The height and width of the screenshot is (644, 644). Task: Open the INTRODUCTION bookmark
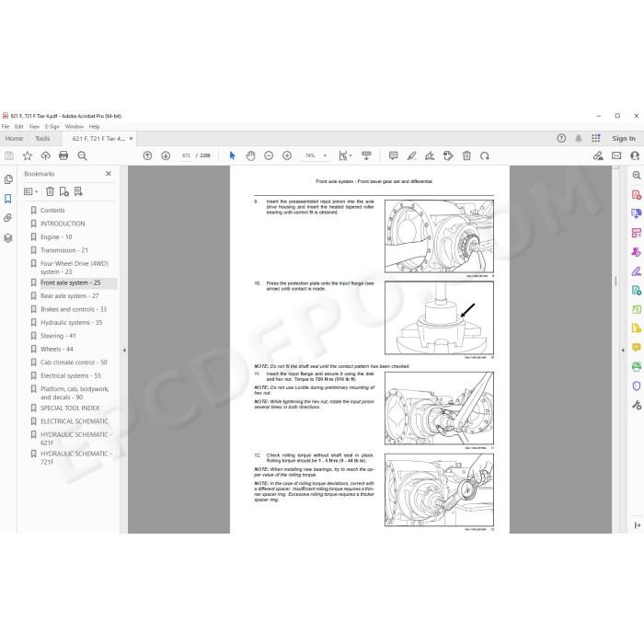tap(63, 224)
